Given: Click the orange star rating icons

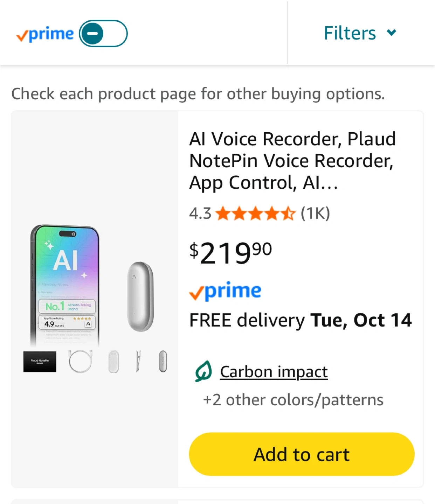Looking at the screenshot, I should (x=255, y=213).
